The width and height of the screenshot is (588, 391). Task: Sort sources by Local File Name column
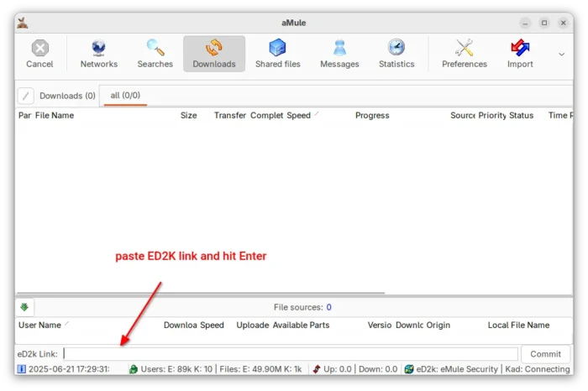[x=518, y=325]
